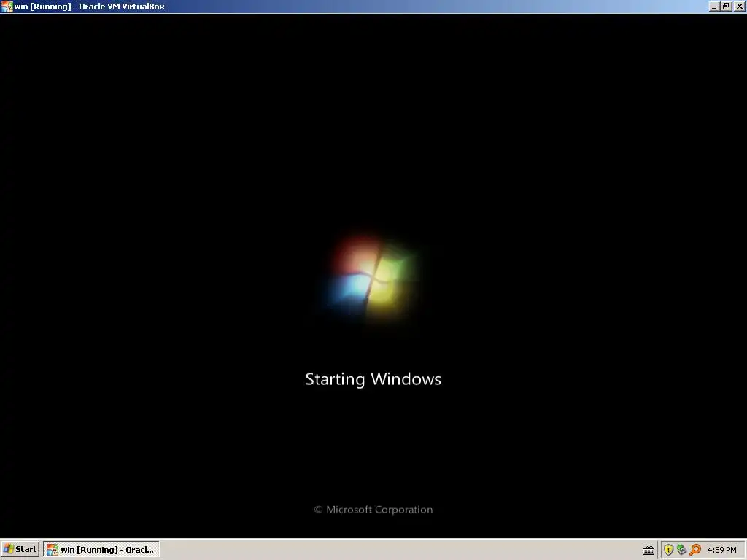This screenshot has width=747, height=560.
Task: Open the keyboard language bar icon
Action: (x=648, y=550)
